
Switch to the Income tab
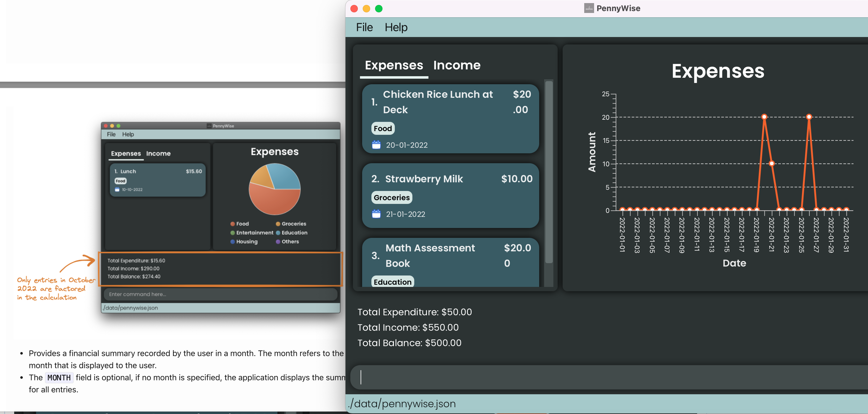tap(457, 65)
